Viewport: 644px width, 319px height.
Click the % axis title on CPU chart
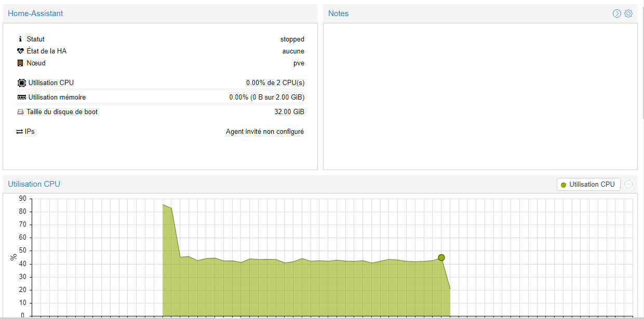point(14,257)
